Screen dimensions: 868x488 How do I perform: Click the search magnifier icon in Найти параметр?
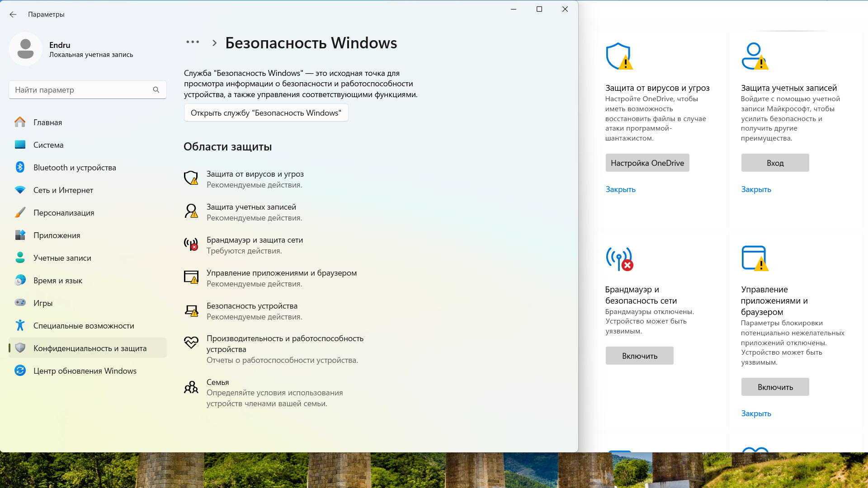click(x=156, y=90)
